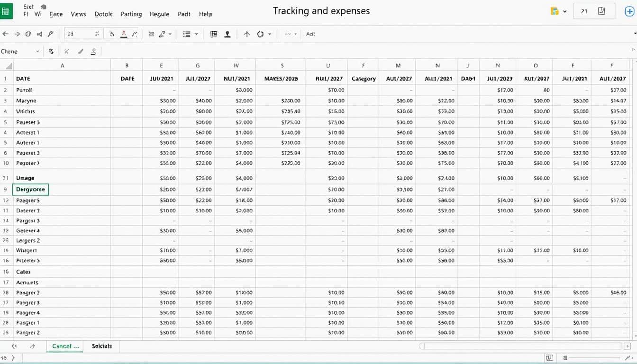Click the Category header cell

coord(364,79)
